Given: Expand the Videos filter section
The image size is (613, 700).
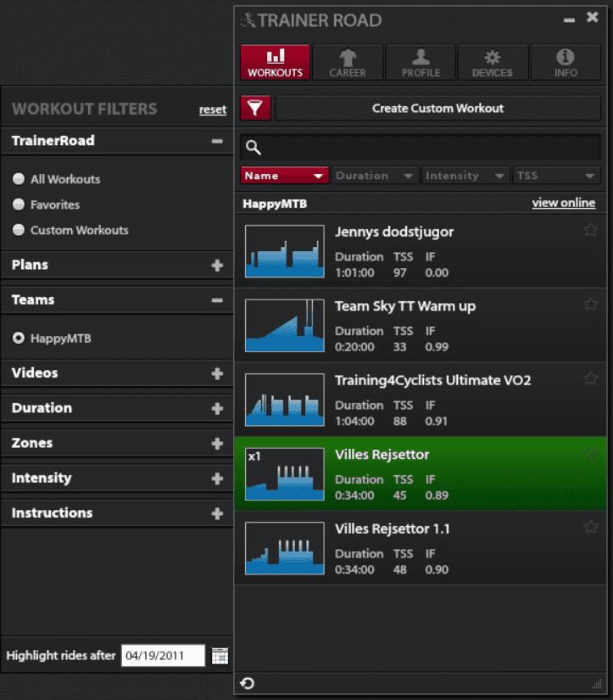Looking at the screenshot, I should (x=217, y=373).
